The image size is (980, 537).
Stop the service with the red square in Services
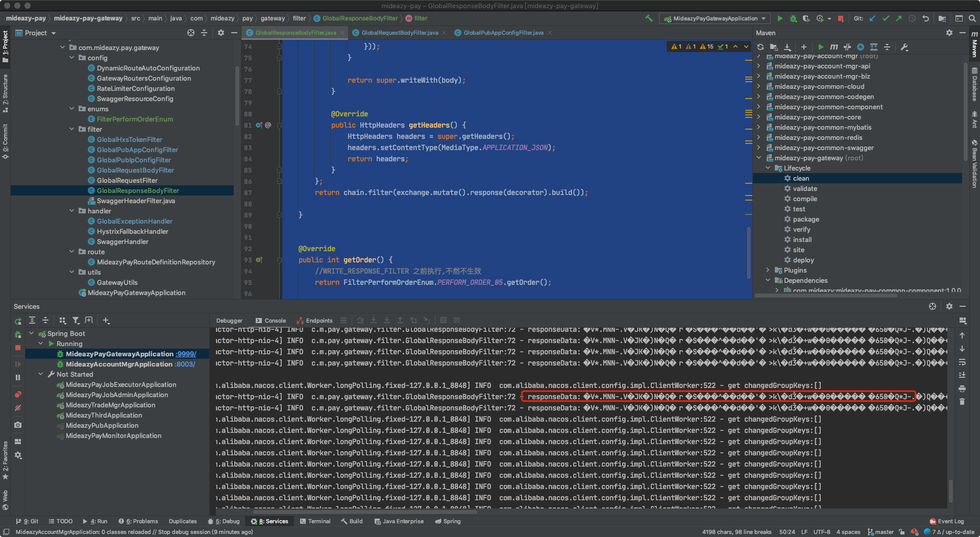(18, 348)
